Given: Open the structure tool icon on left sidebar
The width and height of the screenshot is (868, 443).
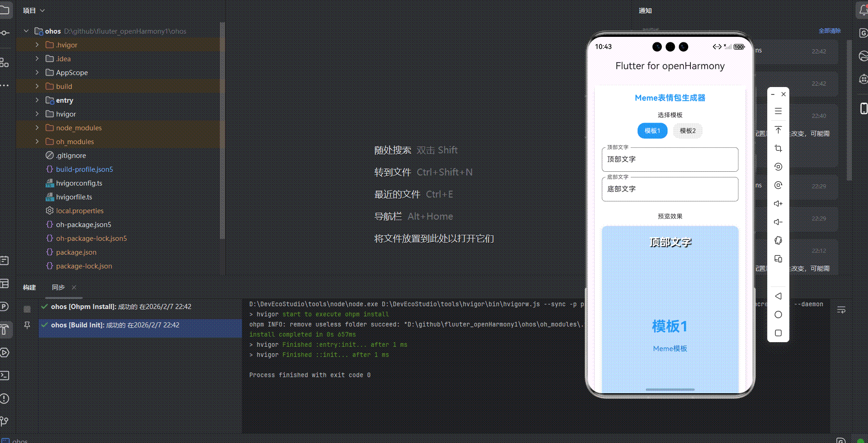Looking at the screenshot, I should [5, 62].
